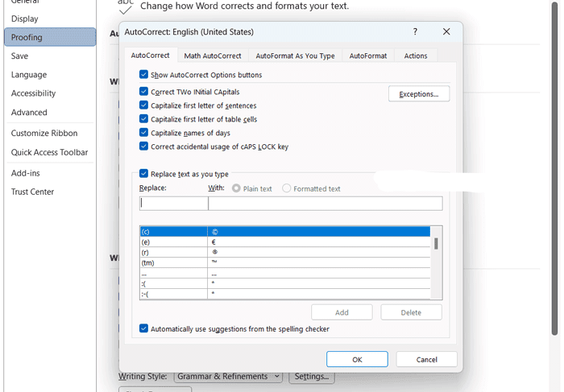Select the Plain text radio button
564x392 pixels.
tap(237, 188)
